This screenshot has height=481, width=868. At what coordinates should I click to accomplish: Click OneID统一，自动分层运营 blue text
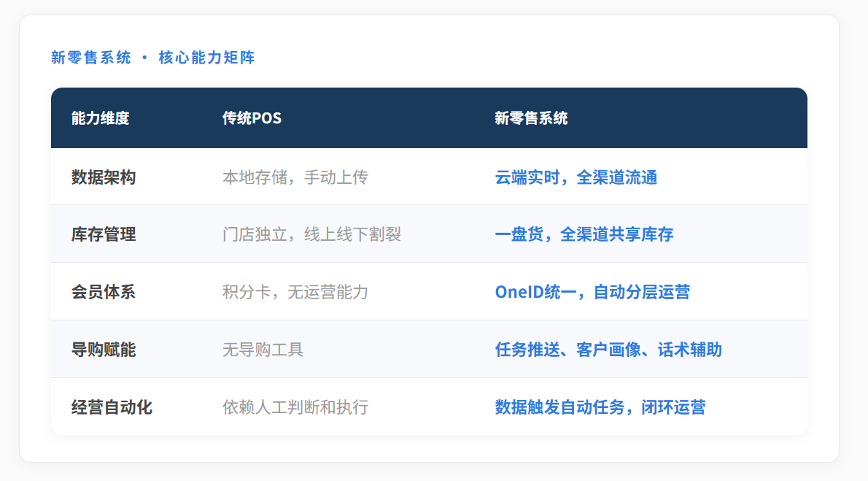tap(592, 292)
